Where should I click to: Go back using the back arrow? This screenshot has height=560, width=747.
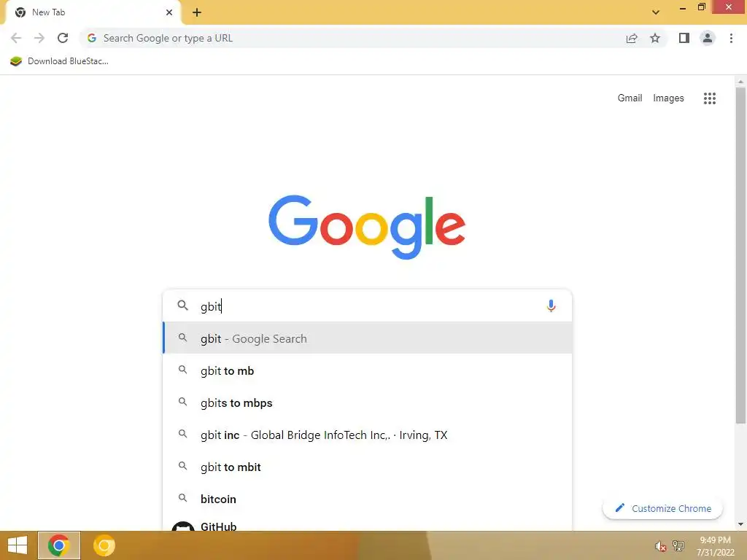(16, 38)
